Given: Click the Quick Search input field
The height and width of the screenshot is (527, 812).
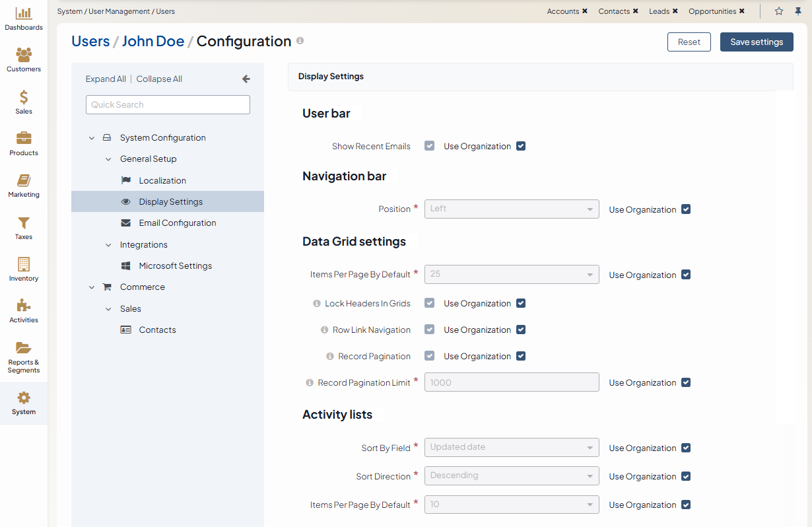Looking at the screenshot, I should click(168, 104).
